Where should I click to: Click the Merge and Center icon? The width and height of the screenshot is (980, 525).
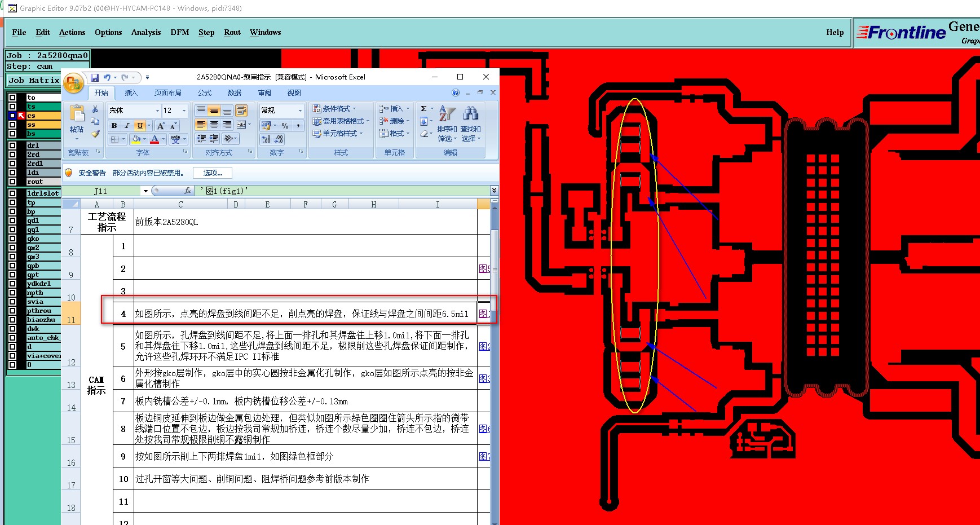[x=241, y=125]
